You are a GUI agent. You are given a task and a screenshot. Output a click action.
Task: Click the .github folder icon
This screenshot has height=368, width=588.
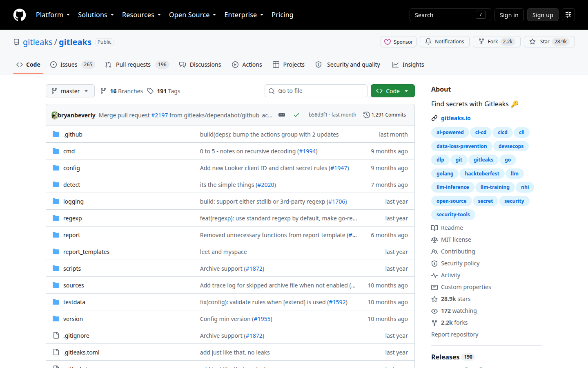tap(56, 134)
